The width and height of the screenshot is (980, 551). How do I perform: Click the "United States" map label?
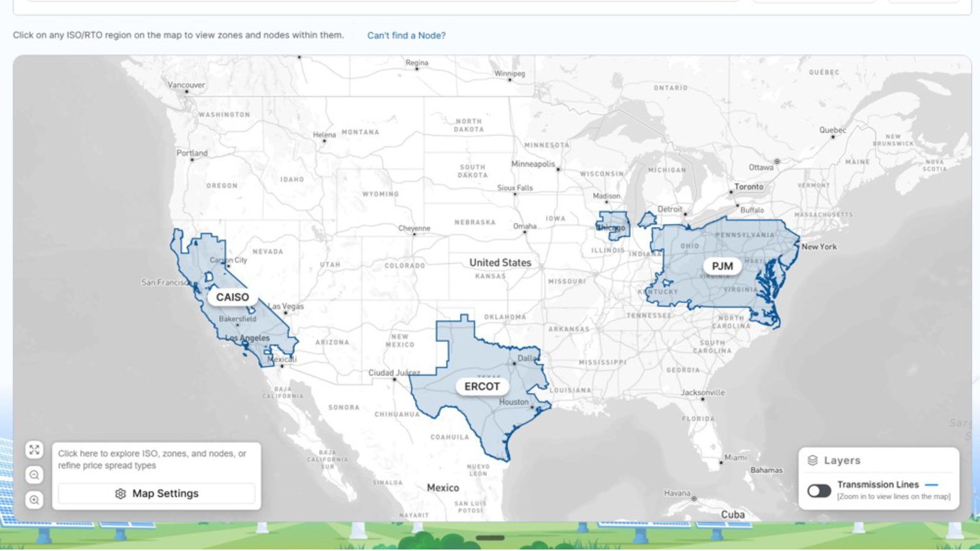pos(500,263)
